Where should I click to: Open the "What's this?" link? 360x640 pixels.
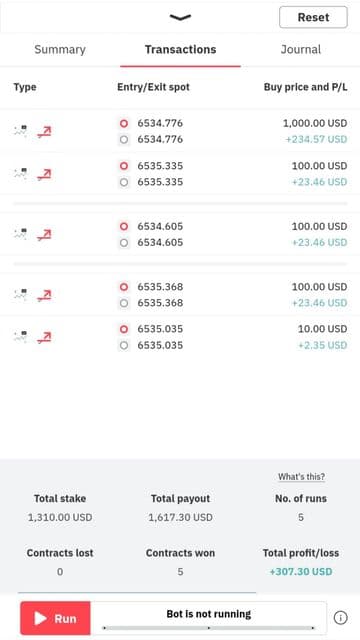click(301, 477)
